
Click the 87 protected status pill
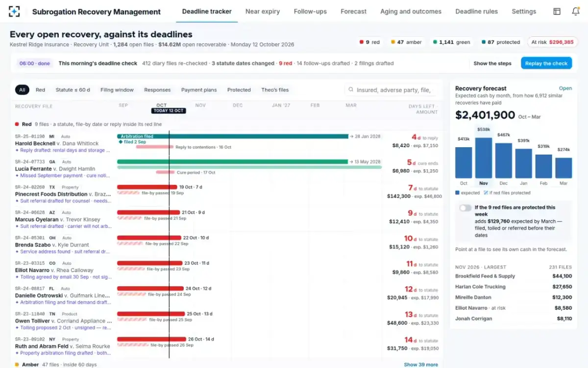tap(501, 42)
